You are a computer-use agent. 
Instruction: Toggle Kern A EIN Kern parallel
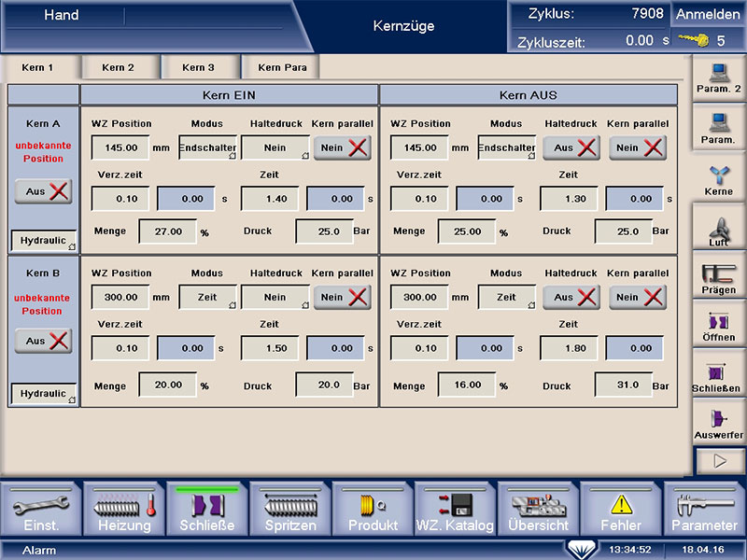[x=343, y=147]
